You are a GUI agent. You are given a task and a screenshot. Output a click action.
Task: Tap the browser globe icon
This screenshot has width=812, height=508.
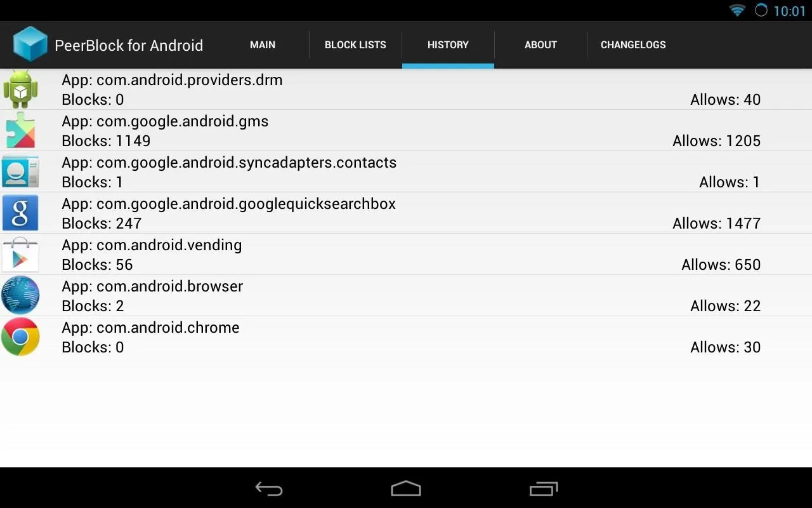20,295
